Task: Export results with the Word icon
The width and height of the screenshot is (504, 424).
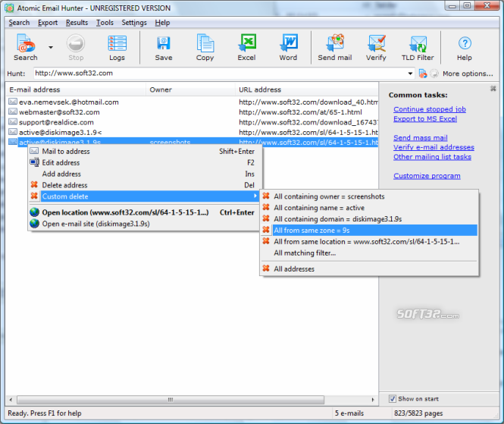Action: [288, 47]
